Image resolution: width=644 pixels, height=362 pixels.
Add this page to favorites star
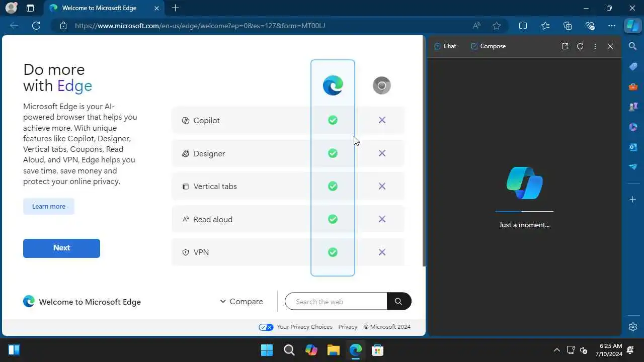(x=497, y=26)
